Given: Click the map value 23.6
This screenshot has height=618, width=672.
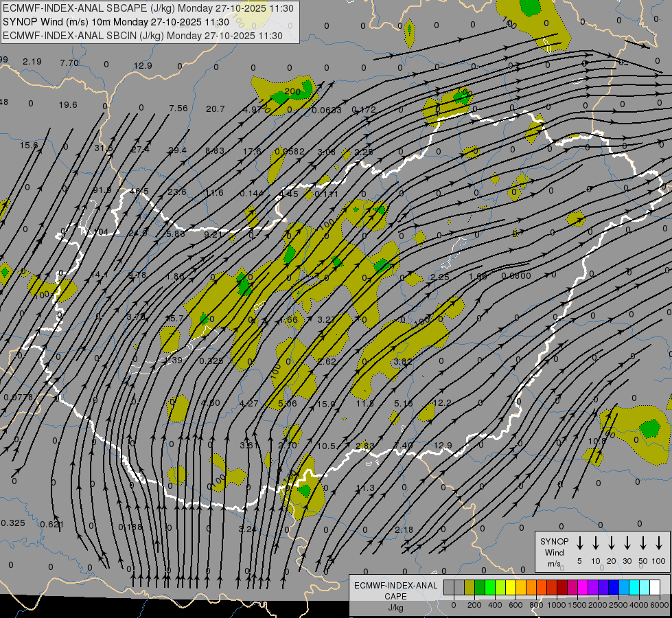Looking at the screenshot, I should (x=177, y=192).
